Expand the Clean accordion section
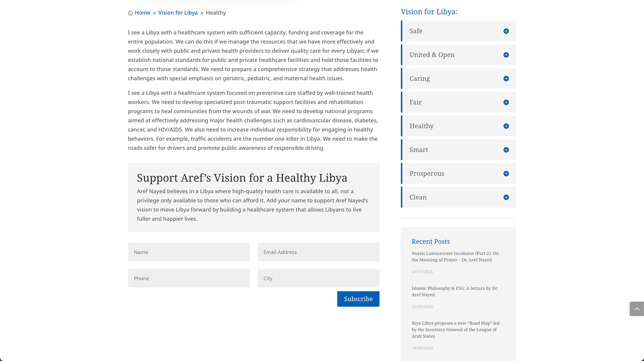 506,197
